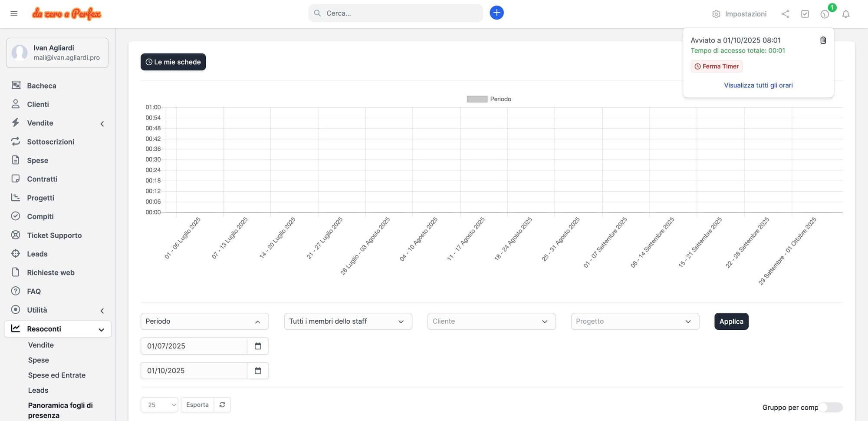Toggle Periodo legend in the chart
Screen dimensions: 868x421
[489, 99]
